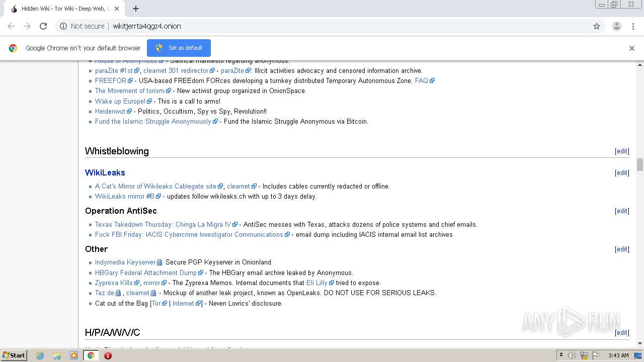Reload the current page
This screenshot has height=362, width=644.
tap(43, 26)
